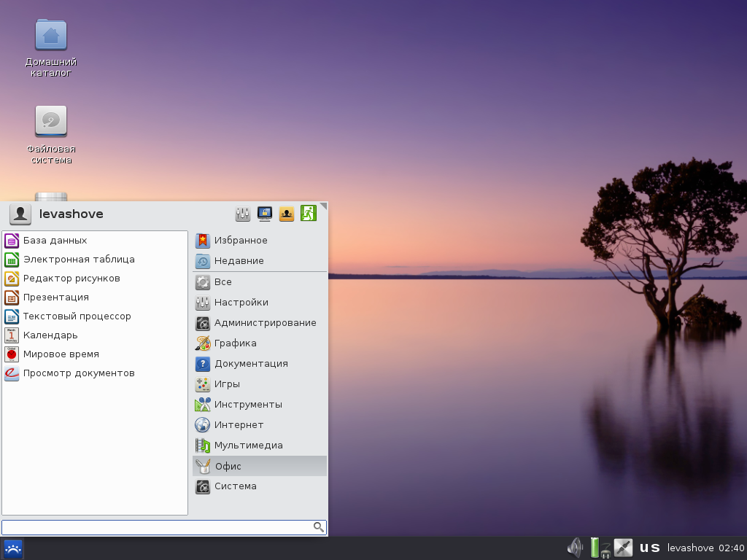Select the Недавние recent category
747x560 pixels.
[260, 261]
